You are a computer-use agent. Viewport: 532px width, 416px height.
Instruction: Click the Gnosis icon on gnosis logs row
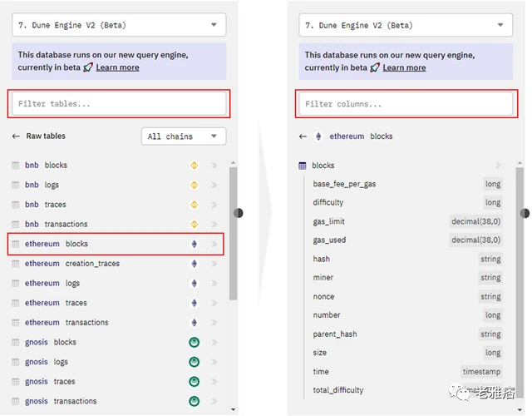click(x=194, y=362)
